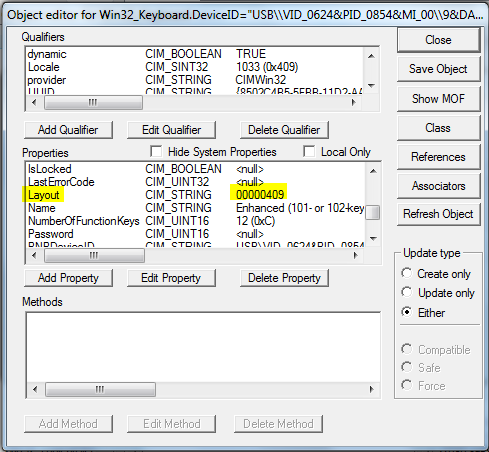Click the Locale value 1033 (0x409)
This screenshot has width=489, height=452.
(267, 67)
